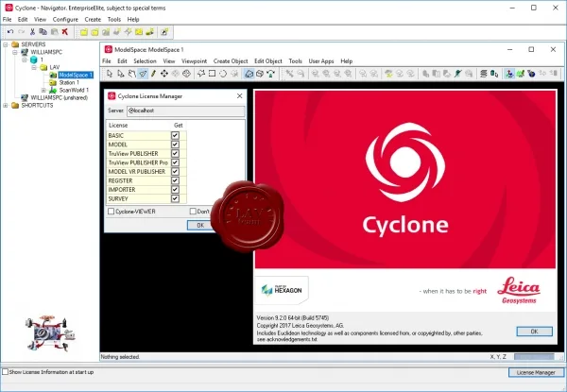Viewport: 567px width, 392px height.
Task: Open the Edit Object menu
Action: [x=268, y=61]
